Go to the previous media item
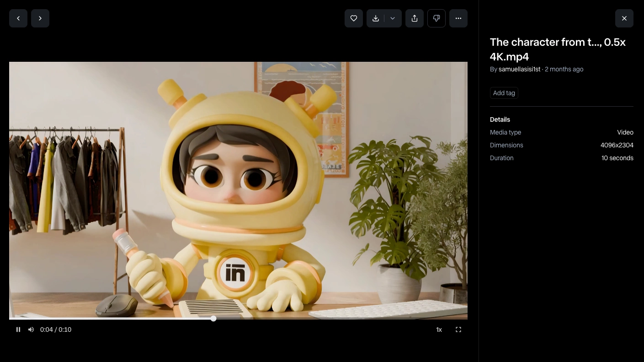 pos(18,18)
